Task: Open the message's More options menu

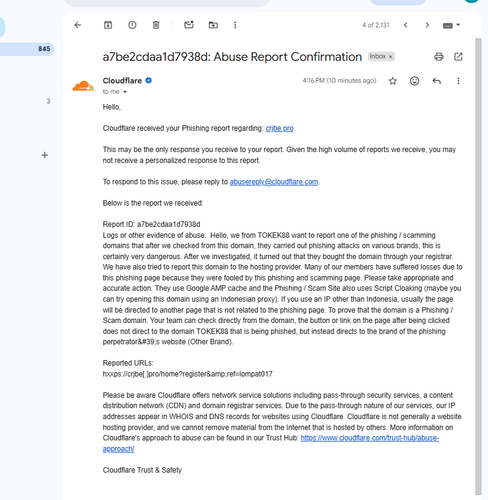Action: click(458, 81)
